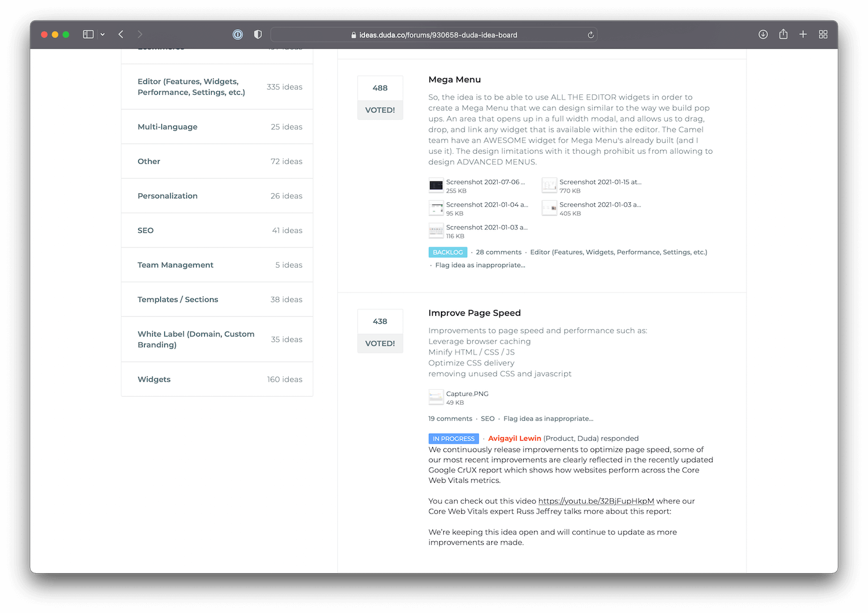Open the Team Management category
868x613 pixels.
(217, 265)
